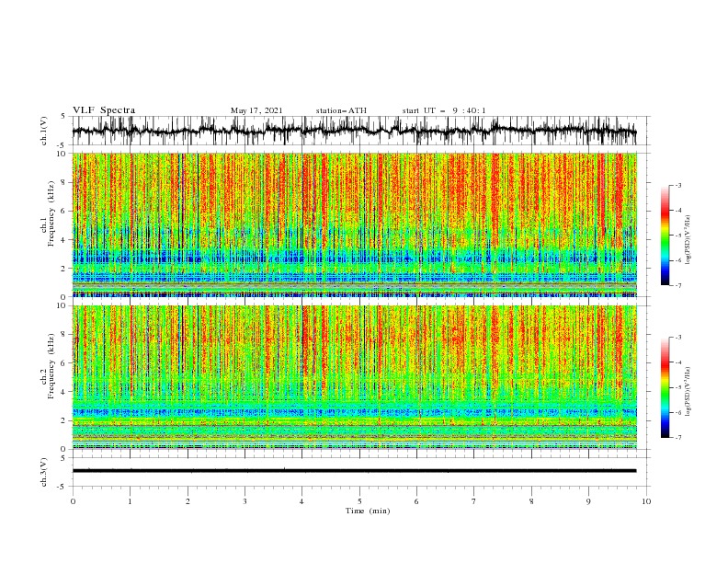Click the "log(PSD)(V²/Hz)" label beside ch.1 color bar
Image resolution: width=728 pixels, height=563 pixels.
[x=688, y=240]
